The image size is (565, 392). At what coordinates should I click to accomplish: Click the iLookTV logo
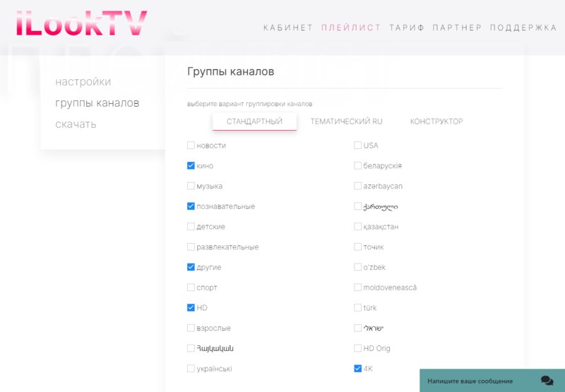[x=81, y=23]
